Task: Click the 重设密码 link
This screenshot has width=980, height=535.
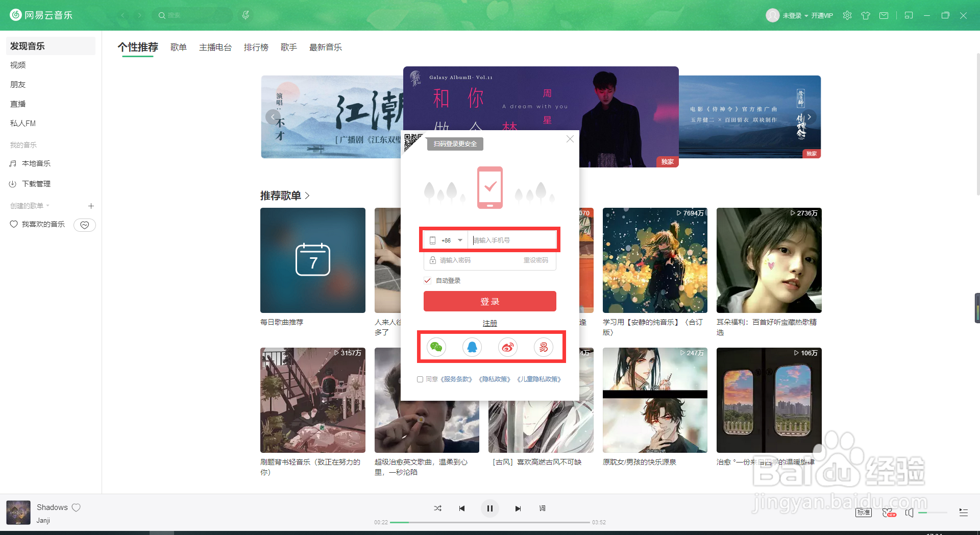Action: click(536, 260)
